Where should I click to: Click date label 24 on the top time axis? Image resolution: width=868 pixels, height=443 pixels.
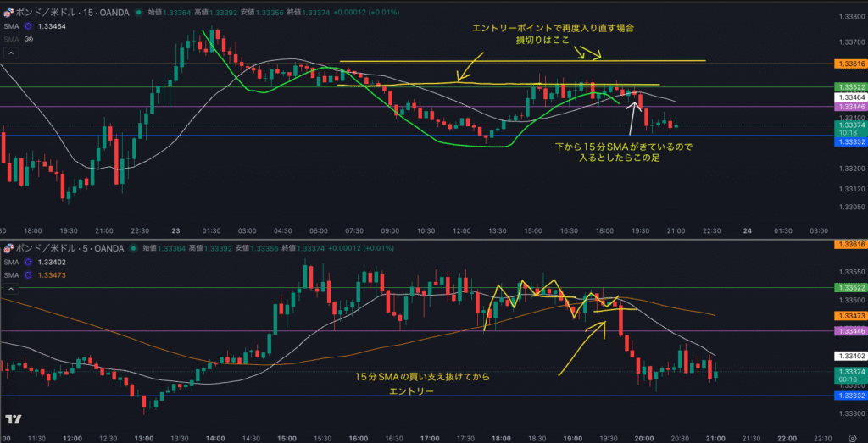pyautogui.click(x=748, y=230)
